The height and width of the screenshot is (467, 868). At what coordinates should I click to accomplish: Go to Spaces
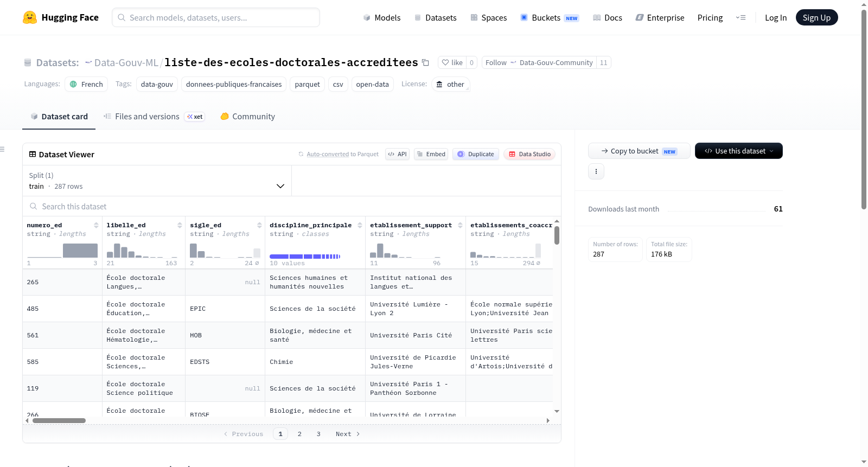pos(488,17)
